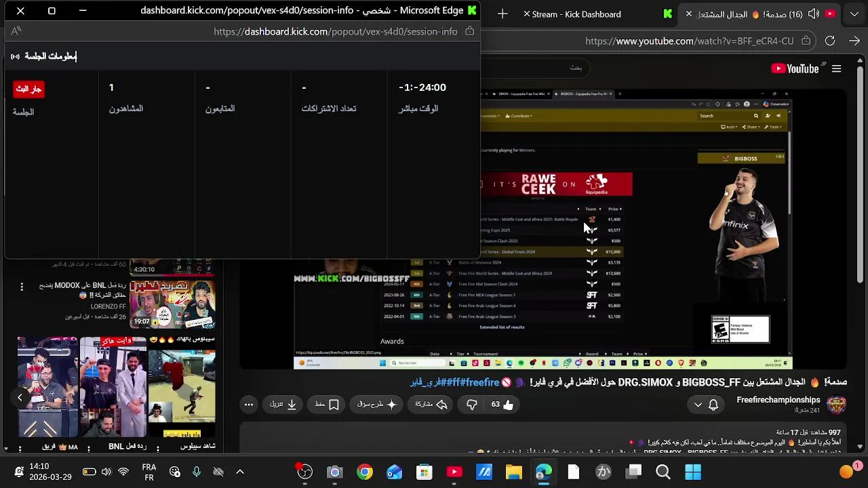This screenshot has height=488, width=868.
Task: Like the video with thumbs up
Action: (x=502, y=405)
